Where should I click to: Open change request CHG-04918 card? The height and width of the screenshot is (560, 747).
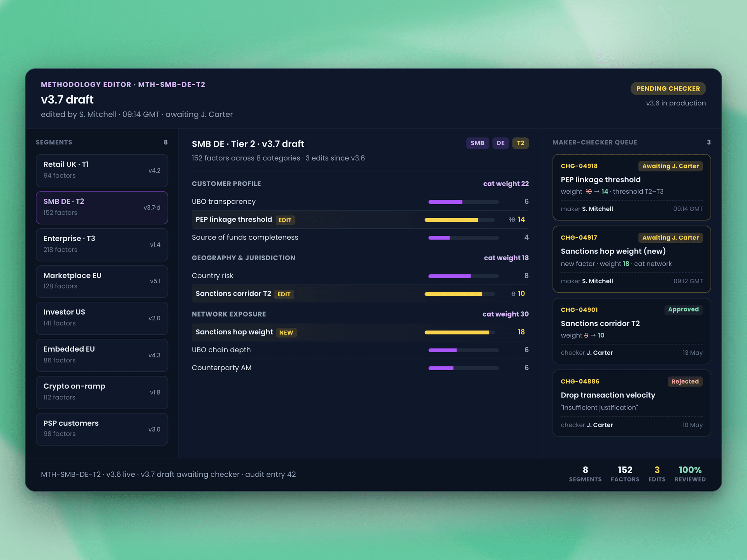click(x=631, y=187)
